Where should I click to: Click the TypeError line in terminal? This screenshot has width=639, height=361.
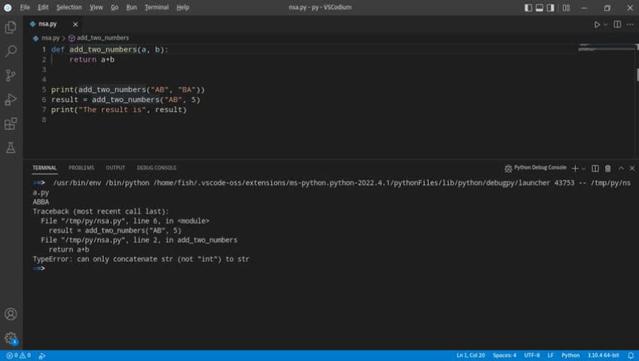141,259
